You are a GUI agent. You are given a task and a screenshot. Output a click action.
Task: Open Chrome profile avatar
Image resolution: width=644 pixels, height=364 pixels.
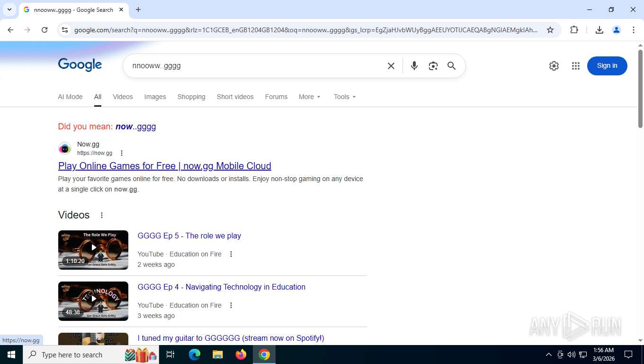617,30
